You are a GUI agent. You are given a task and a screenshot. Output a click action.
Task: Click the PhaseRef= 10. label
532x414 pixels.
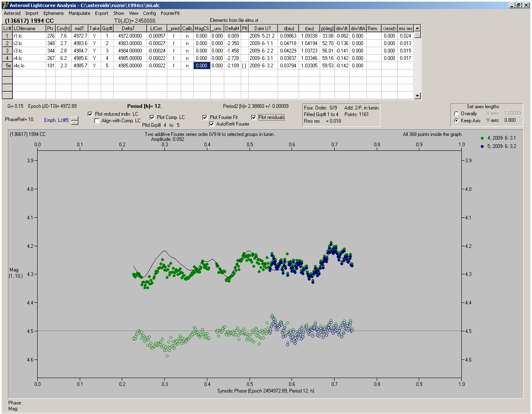tap(19, 119)
